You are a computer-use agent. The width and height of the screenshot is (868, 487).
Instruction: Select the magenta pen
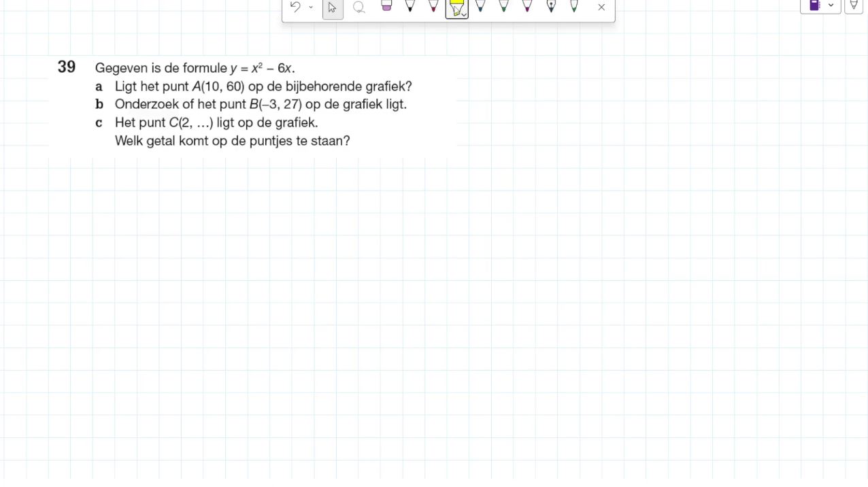(527, 6)
